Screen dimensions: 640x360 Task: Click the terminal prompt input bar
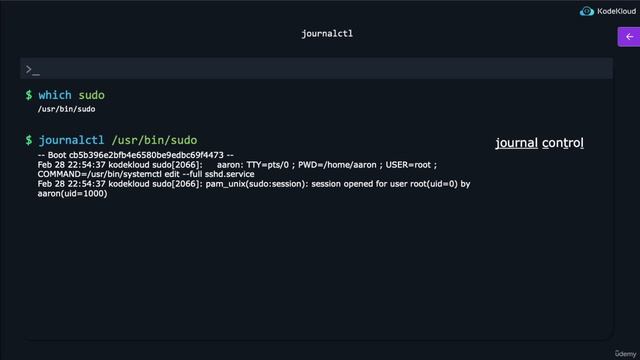click(316, 68)
